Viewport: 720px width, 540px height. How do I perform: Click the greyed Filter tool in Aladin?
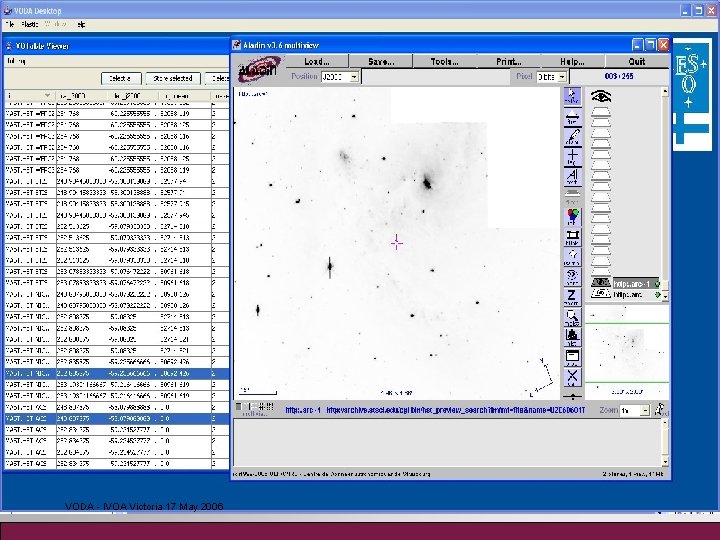(572, 197)
